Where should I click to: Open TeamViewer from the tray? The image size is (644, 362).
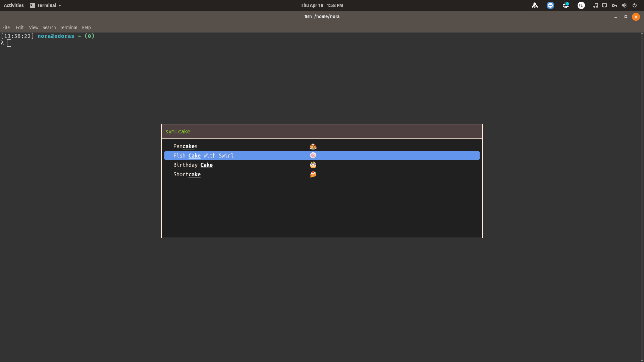coord(550,5)
